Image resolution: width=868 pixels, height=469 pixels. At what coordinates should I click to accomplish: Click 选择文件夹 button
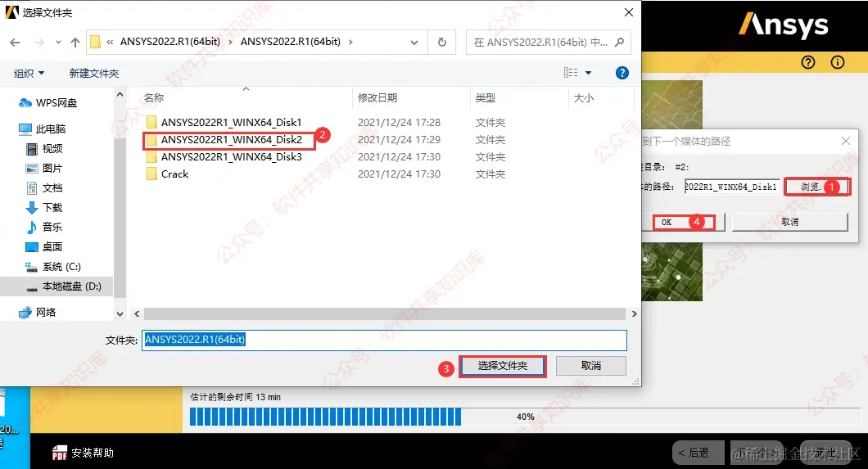[503, 366]
